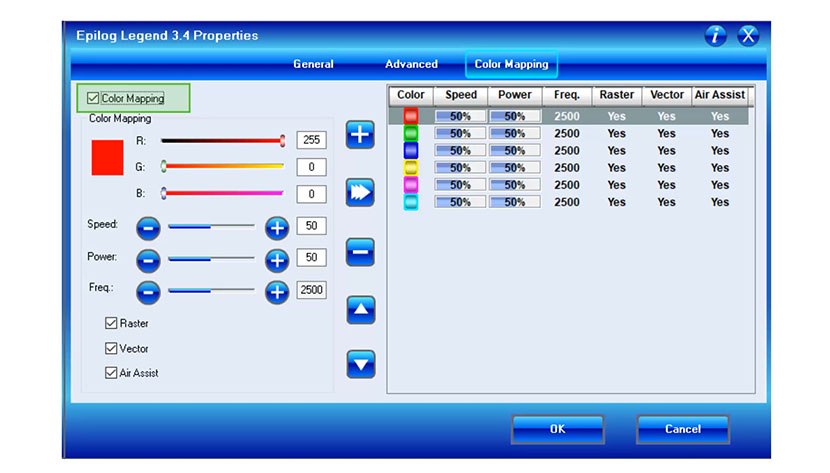This screenshot has width=830, height=473.
Task: Move selected color down with down arrow
Action: [x=361, y=364]
